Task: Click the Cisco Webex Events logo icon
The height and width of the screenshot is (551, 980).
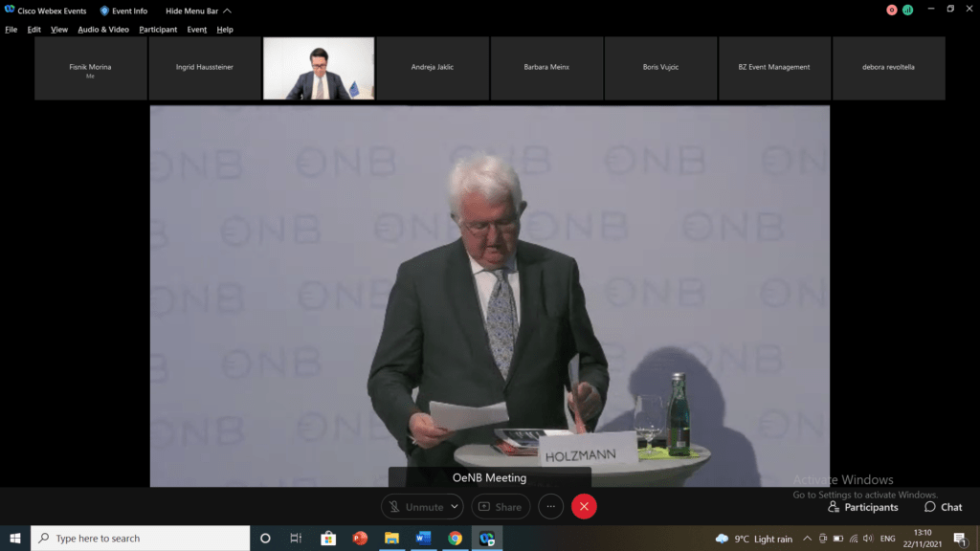Action: [10, 10]
